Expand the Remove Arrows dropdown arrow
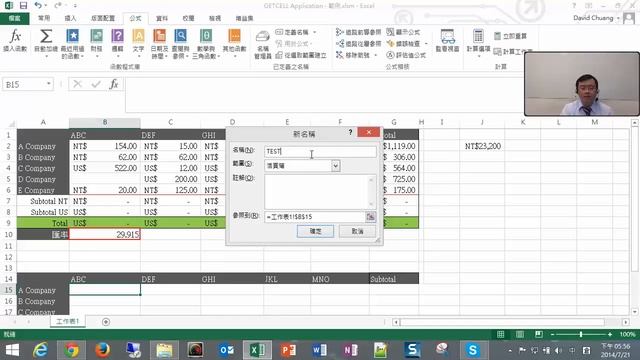 pyautogui.click(x=376, y=55)
